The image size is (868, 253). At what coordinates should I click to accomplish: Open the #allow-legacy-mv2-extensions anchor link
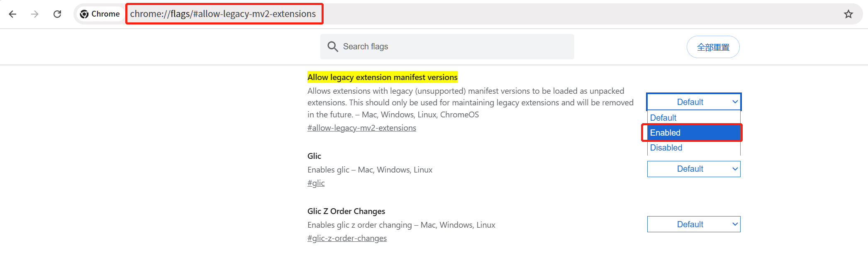(361, 128)
